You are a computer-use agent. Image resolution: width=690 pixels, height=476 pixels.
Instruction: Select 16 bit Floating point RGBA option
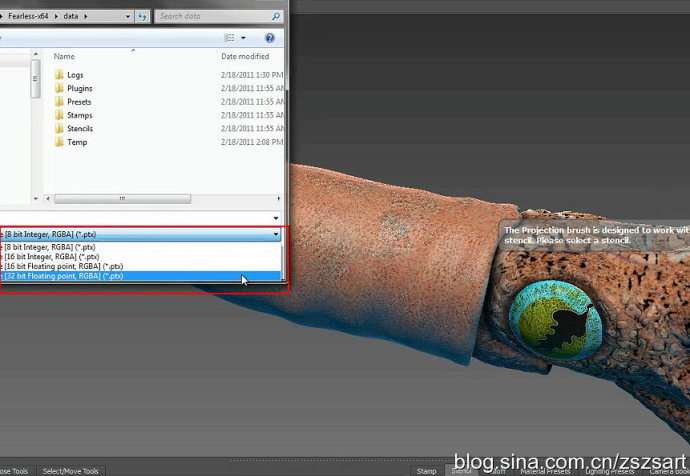[x=140, y=267]
